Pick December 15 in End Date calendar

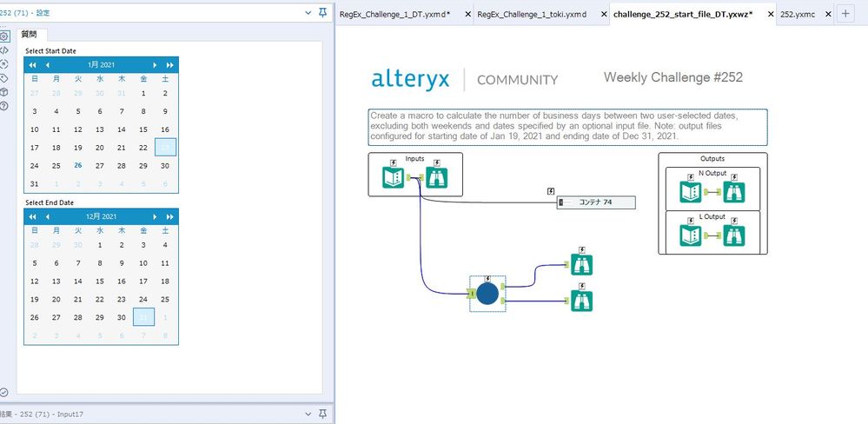pyautogui.click(x=100, y=282)
